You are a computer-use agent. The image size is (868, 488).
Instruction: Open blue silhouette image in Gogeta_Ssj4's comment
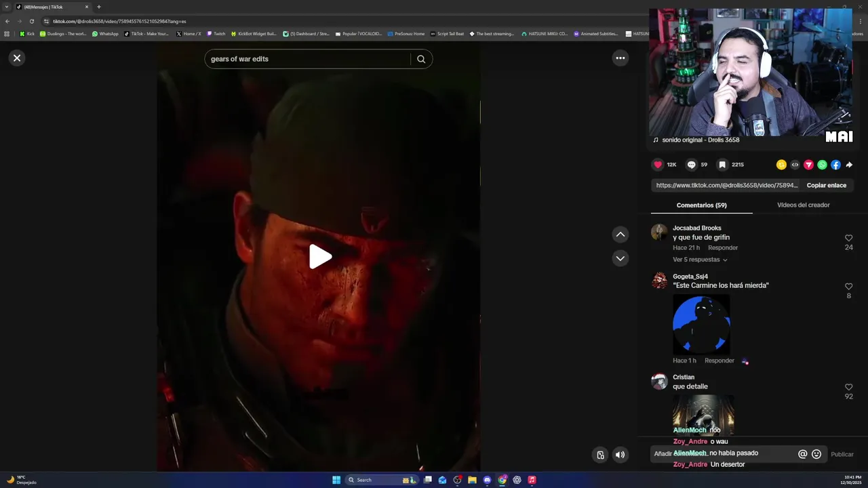click(x=701, y=324)
